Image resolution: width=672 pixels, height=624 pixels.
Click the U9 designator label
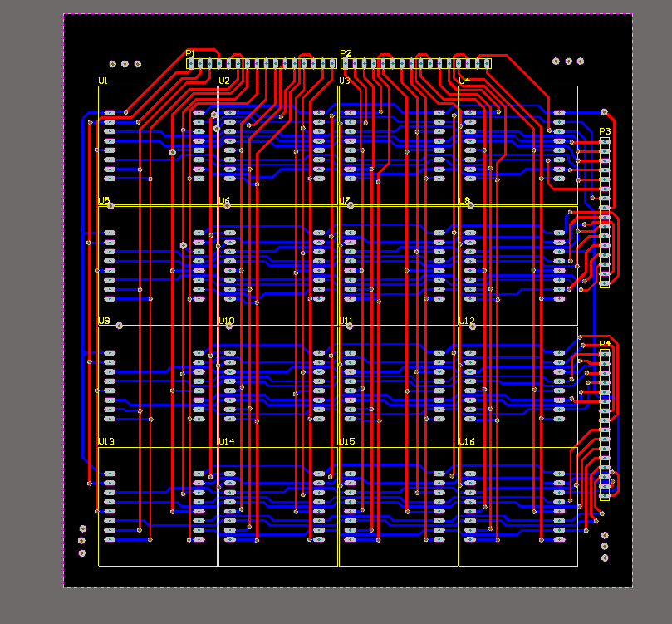click(x=104, y=321)
